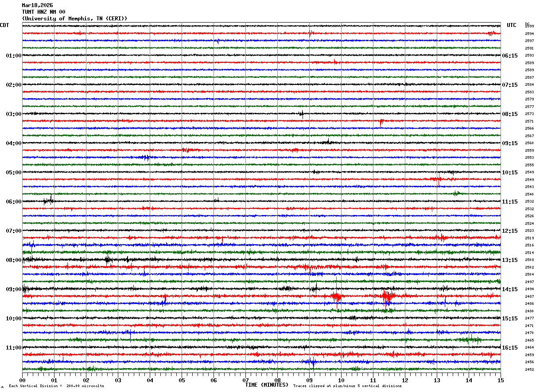Click the date text "Mar18,2026"
536x392 pixels.
coord(37,5)
